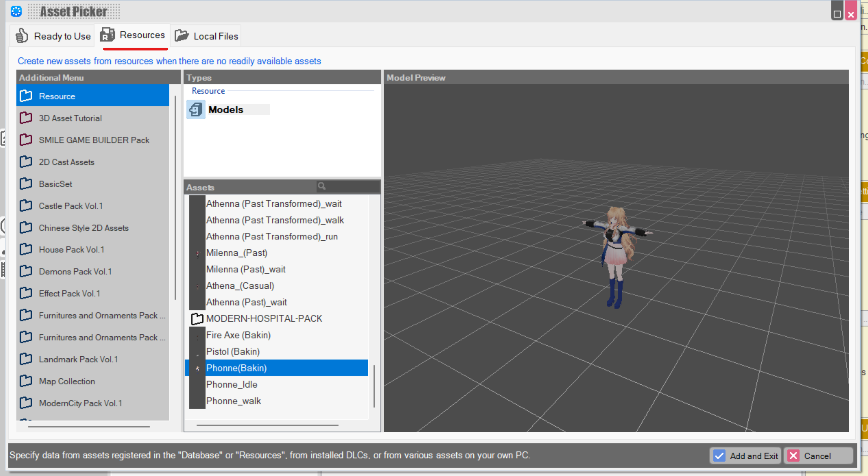Image resolution: width=868 pixels, height=476 pixels.
Task: Select Phonne_Idle in the assets list
Action: pyautogui.click(x=231, y=384)
